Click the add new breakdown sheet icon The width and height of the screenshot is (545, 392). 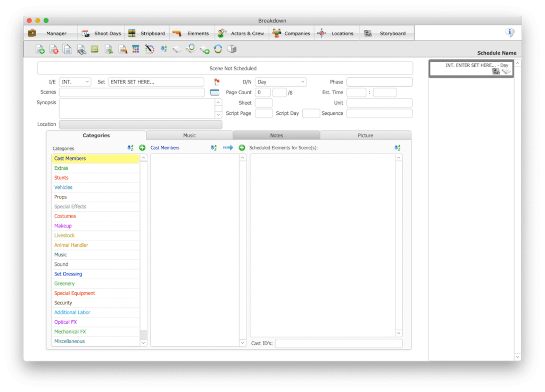click(x=40, y=49)
